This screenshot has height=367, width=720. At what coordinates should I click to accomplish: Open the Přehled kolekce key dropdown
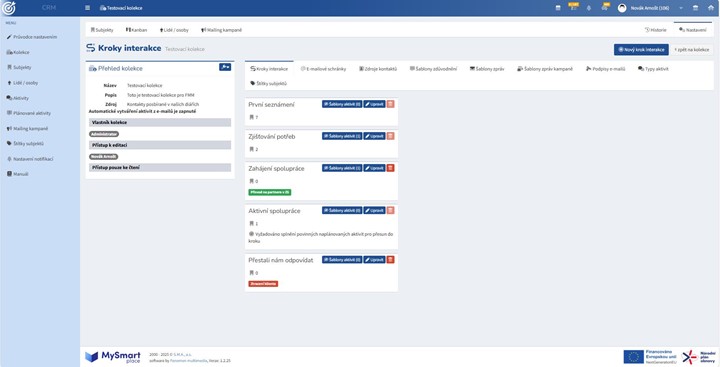pyautogui.click(x=225, y=67)
